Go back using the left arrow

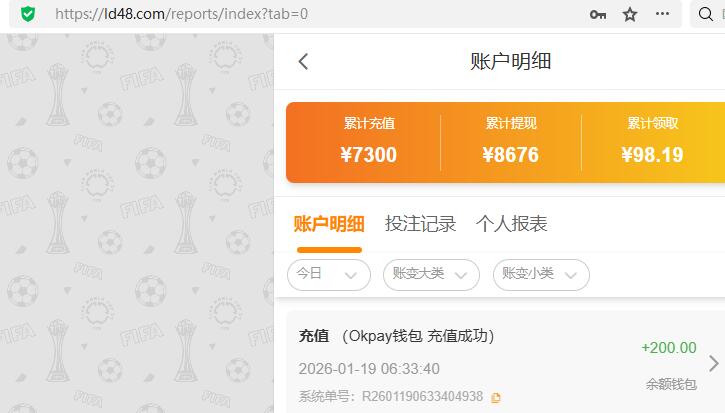(x=303, y=62)
